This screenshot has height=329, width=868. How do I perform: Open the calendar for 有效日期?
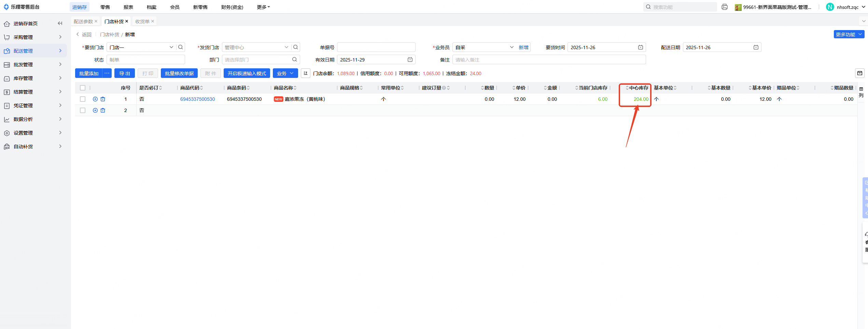pyautogui.click(x=410, y=59)
